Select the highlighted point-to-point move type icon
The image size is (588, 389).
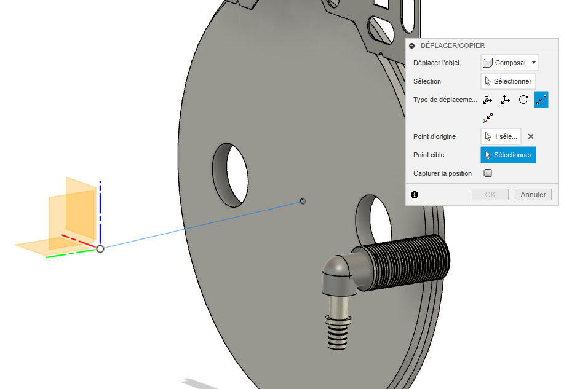[541, 99]
